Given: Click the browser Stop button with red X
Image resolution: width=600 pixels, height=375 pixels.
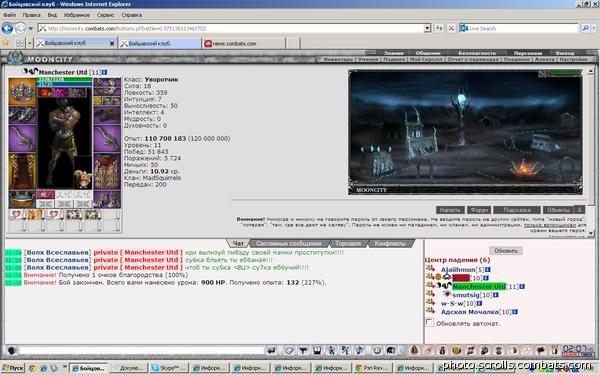Looking at the screenshot, I should point(451,28).
